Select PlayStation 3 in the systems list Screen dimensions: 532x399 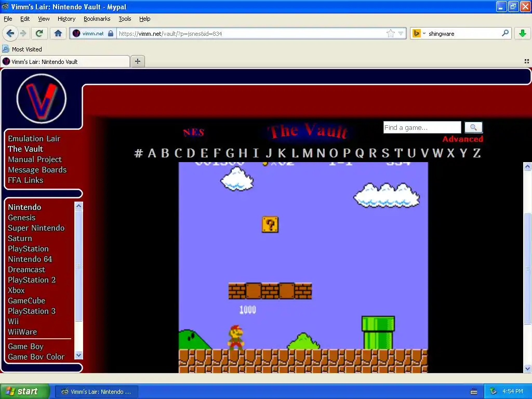[x=32, y=311]
